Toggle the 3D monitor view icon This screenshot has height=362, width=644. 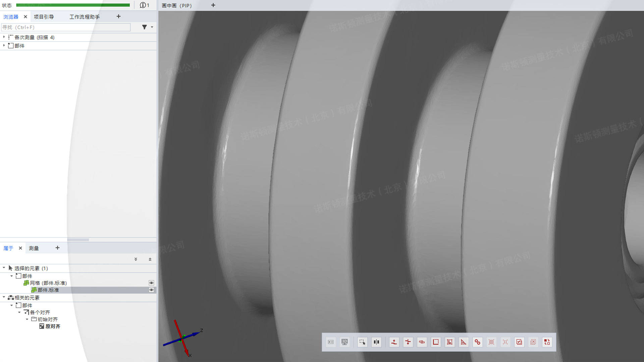click(x=344, y=342)
